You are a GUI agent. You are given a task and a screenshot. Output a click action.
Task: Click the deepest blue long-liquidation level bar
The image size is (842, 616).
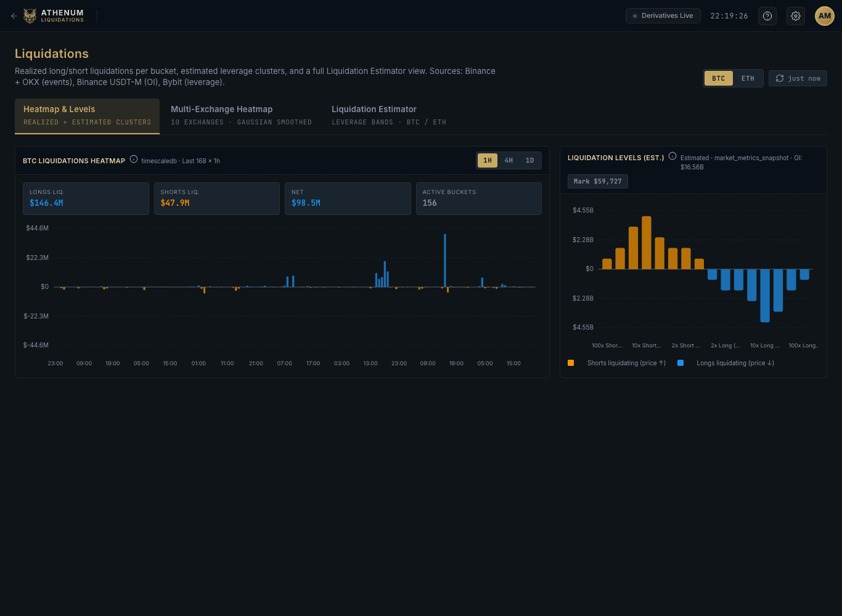click(765, 296)
